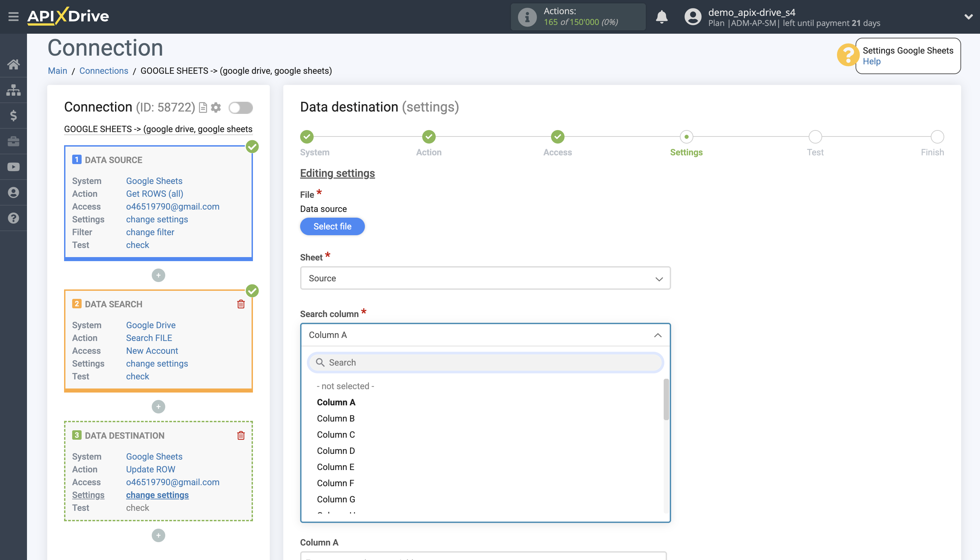Delete the Data Search block
The height and width of the screenshot is (560, 980).
coord(241,304)
